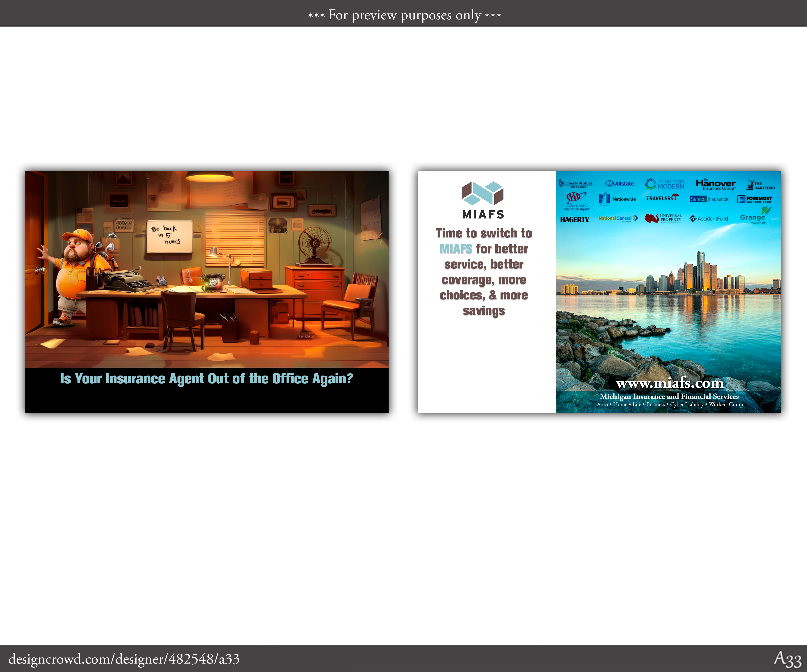Open the designcrowd.com designer URL in footer
The width and height of the screenshot is (807, 672).
pyautogui.click(x=124, y=659)
